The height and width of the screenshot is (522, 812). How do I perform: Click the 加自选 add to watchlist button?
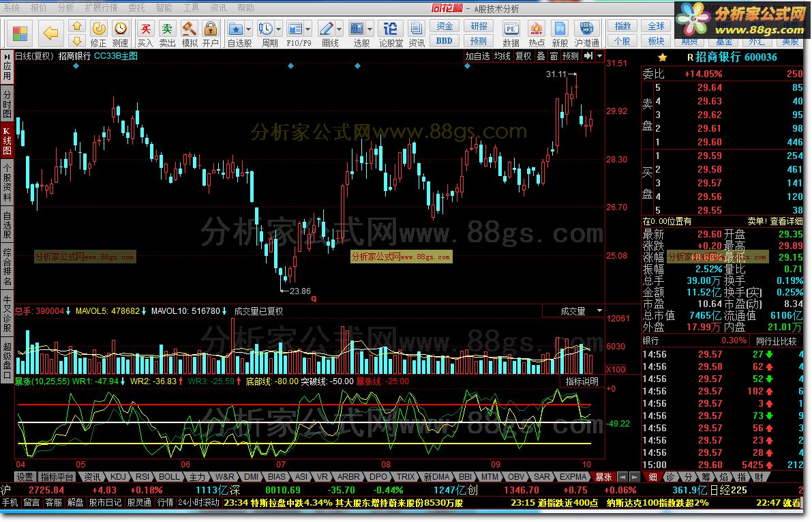[x=477, y=56]
